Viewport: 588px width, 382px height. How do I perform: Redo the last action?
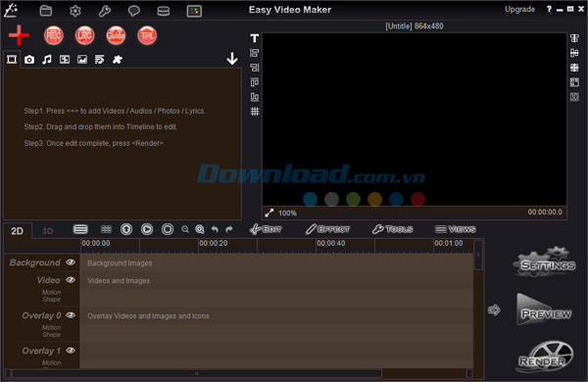point(229,229)
